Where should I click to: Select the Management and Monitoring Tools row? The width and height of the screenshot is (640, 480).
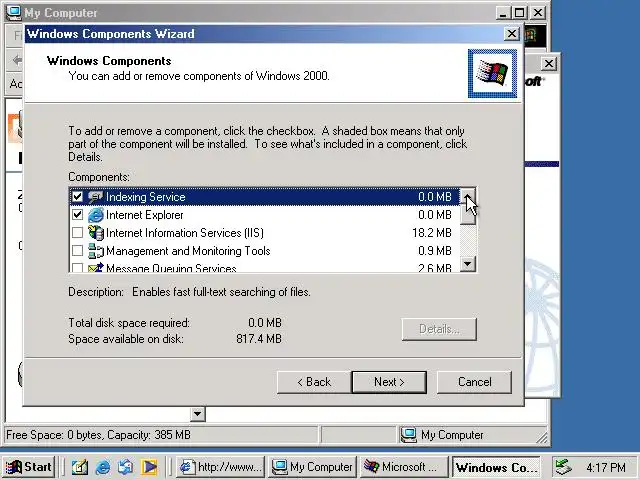tap(264, 251)
